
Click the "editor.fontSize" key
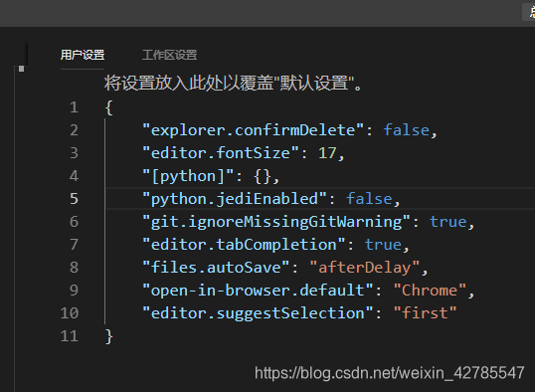pos(221,153)
